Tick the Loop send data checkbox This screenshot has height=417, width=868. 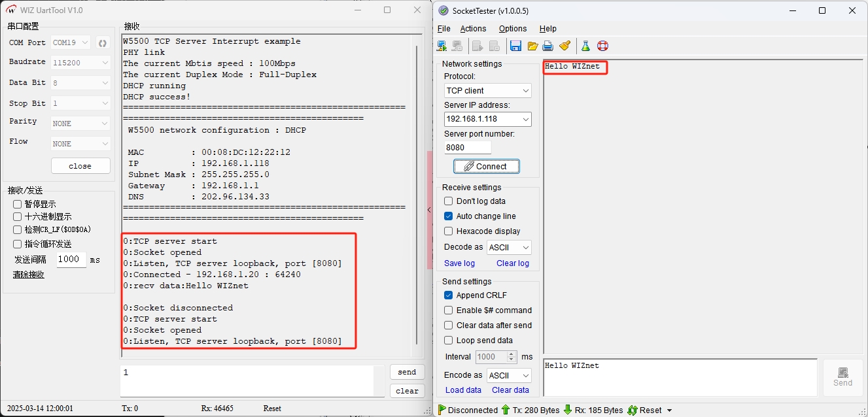pos(448,341)
